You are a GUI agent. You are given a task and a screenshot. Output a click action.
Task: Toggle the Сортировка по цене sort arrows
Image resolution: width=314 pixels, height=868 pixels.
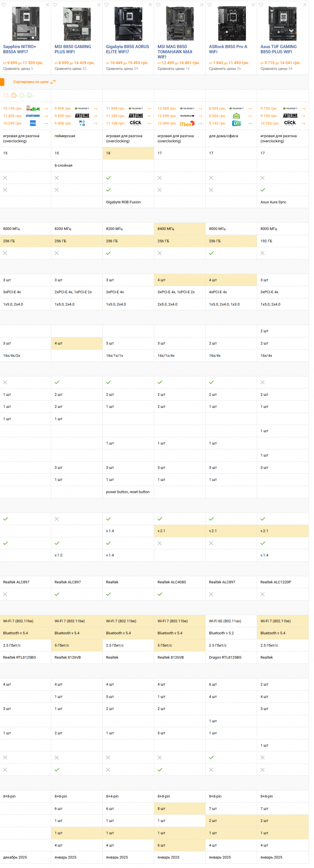coord(53,82)
